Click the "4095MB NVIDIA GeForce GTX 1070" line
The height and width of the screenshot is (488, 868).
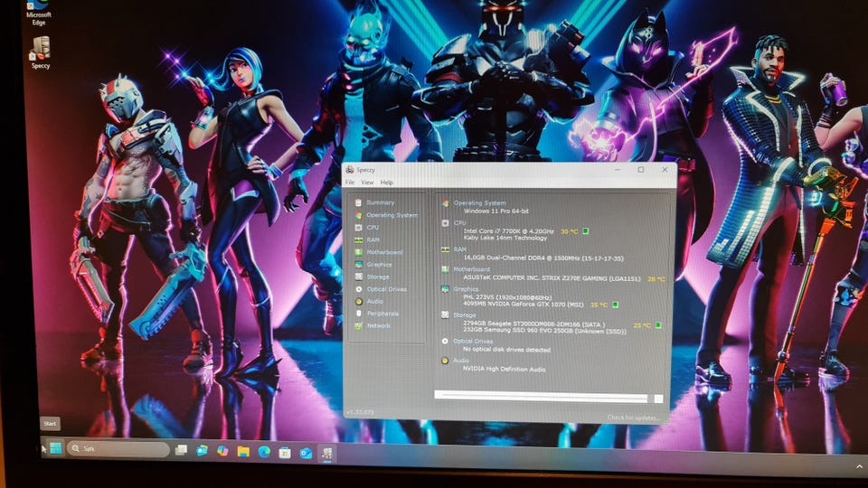[x=524, y=305]
